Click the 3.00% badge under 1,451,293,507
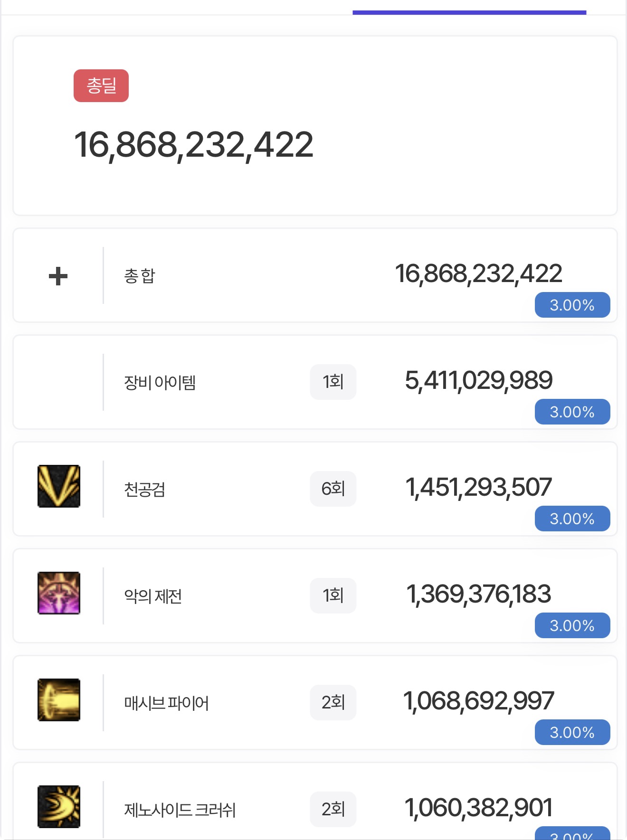The width and height of the screenshot is (627, 840). click(x=572, y=519)
